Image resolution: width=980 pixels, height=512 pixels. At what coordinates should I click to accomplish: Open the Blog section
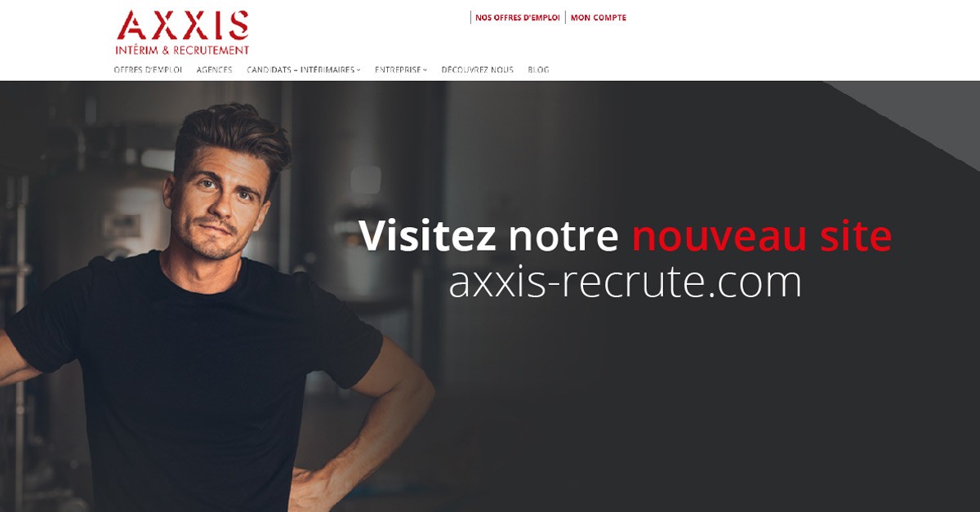pos(538,70)
